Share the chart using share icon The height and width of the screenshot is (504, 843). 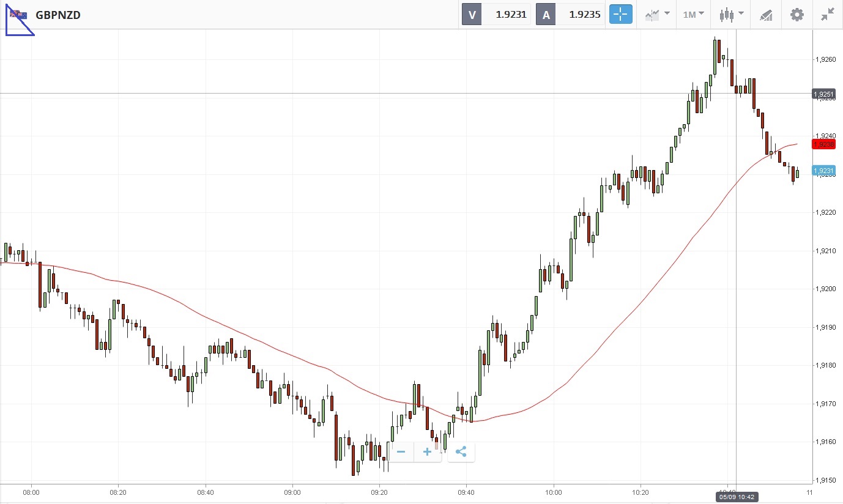point(461,452)
